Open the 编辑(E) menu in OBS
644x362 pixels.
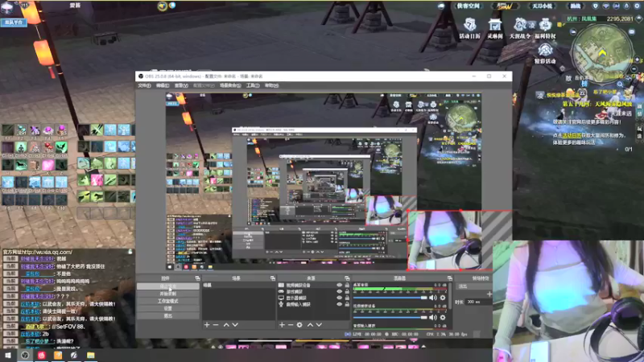[163, 86]
